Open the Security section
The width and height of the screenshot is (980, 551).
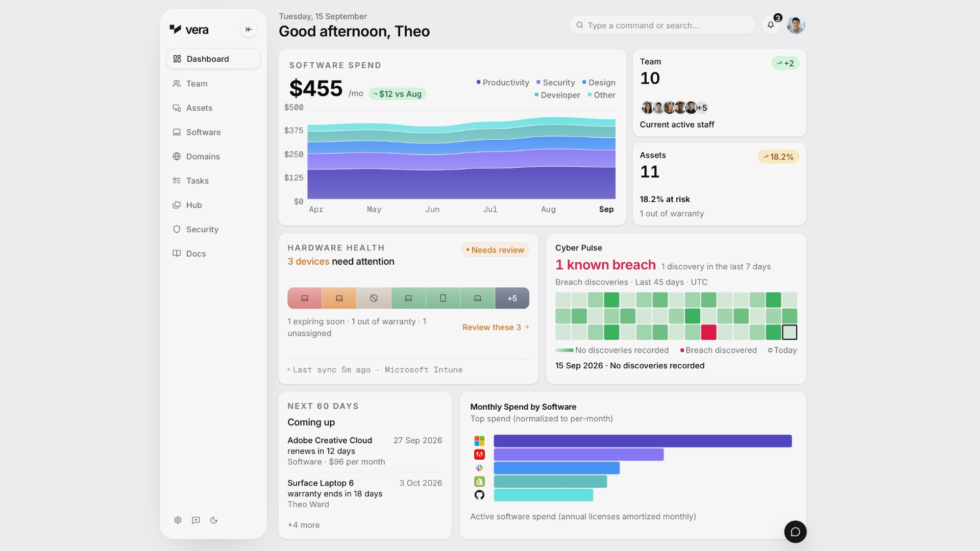pyautogui.click(x=213, y=230)
